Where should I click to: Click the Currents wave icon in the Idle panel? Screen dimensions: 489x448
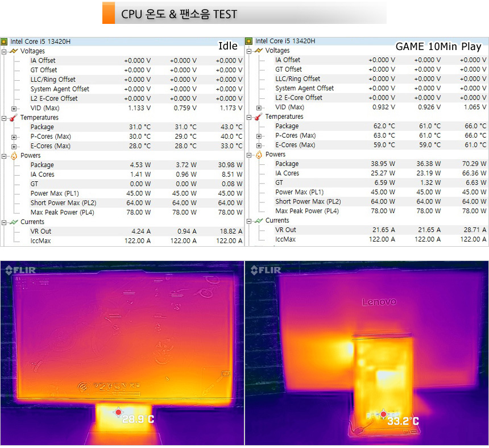click(14, 222)
